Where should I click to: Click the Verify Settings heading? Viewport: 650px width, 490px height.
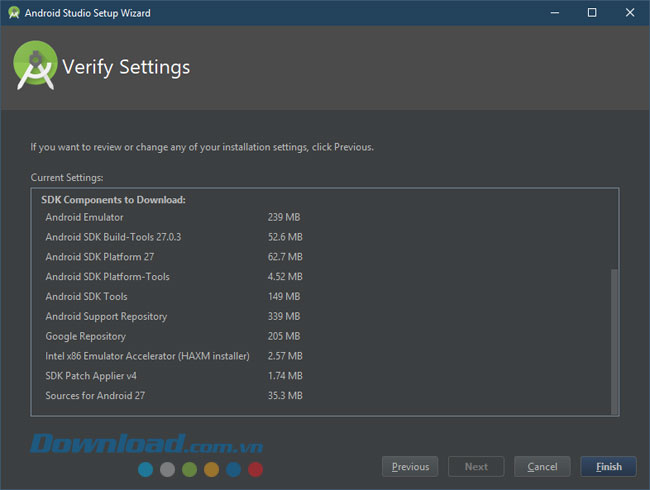coord(126,67)
